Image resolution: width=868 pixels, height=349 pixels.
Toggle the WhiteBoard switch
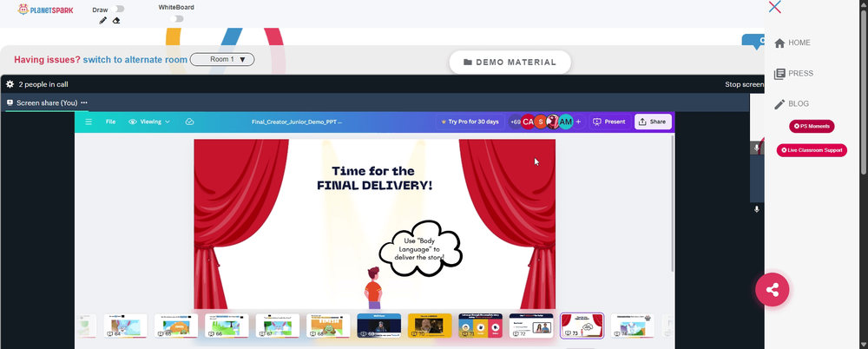[177, 19]
